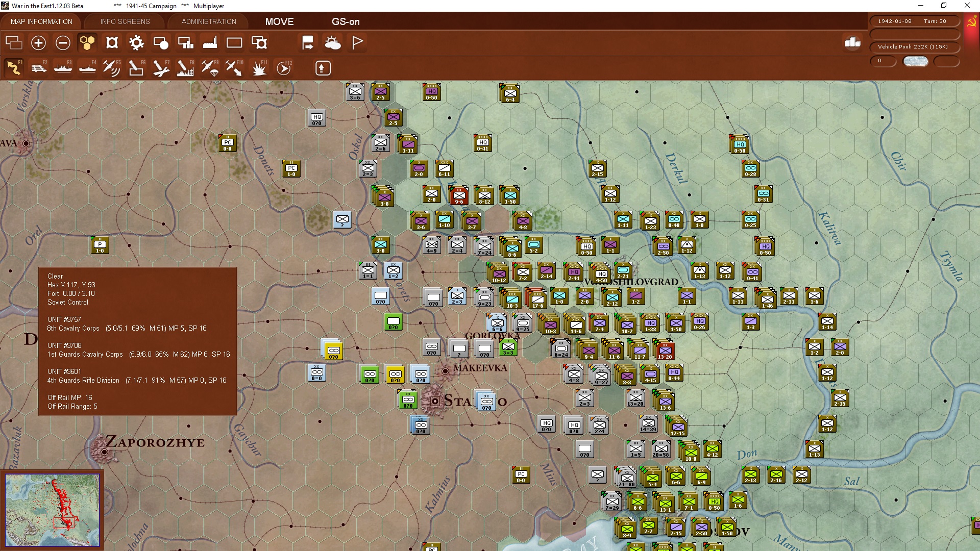Image resolution: width=980 pixels, height=551 pixels.
Task: Click the rectangle with circle icon
Action: pos(161,43)
